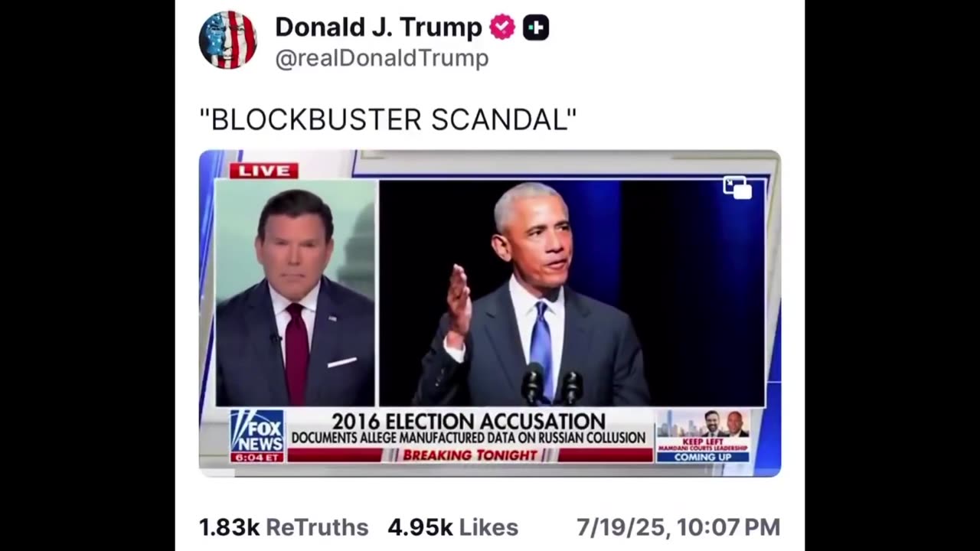Screen dimensions: 980x551
Task: Click the pink verified checkmark badge
Action: click(x=502, y=28)
